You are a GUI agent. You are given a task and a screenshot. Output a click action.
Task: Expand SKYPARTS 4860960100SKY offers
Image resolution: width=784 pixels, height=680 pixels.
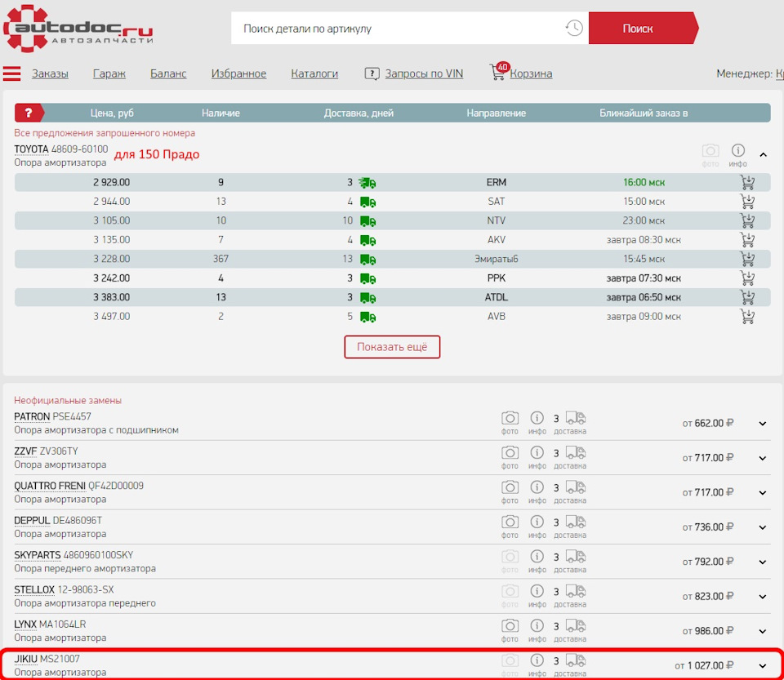click(x=763, y=562)
